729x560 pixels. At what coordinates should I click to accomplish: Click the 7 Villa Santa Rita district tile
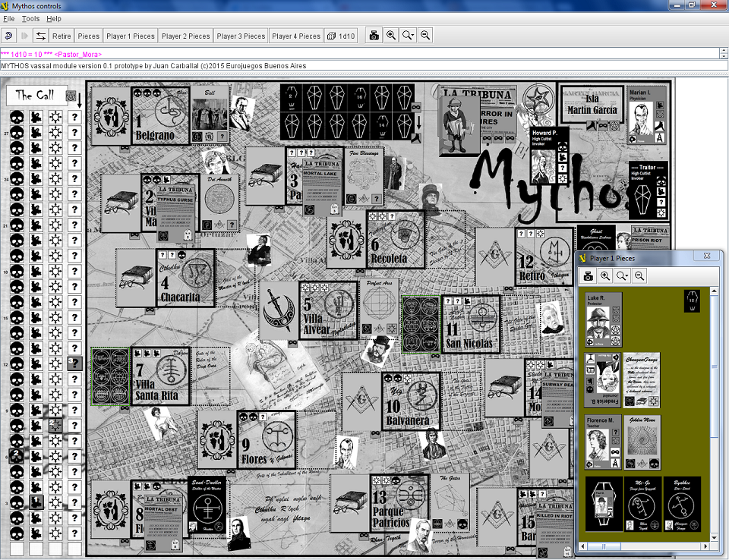pyautogui.click(x=161, y=376)
